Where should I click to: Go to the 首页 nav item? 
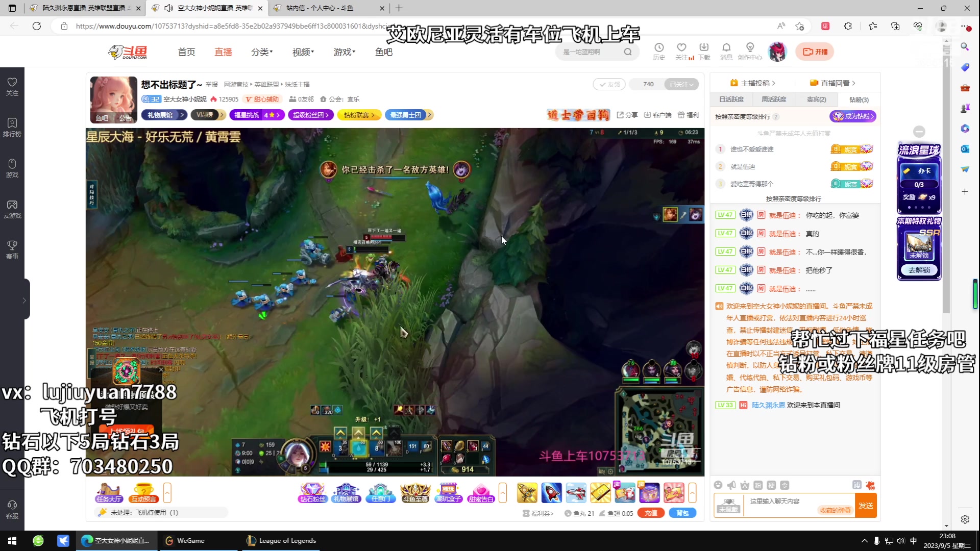click(186, 52)
